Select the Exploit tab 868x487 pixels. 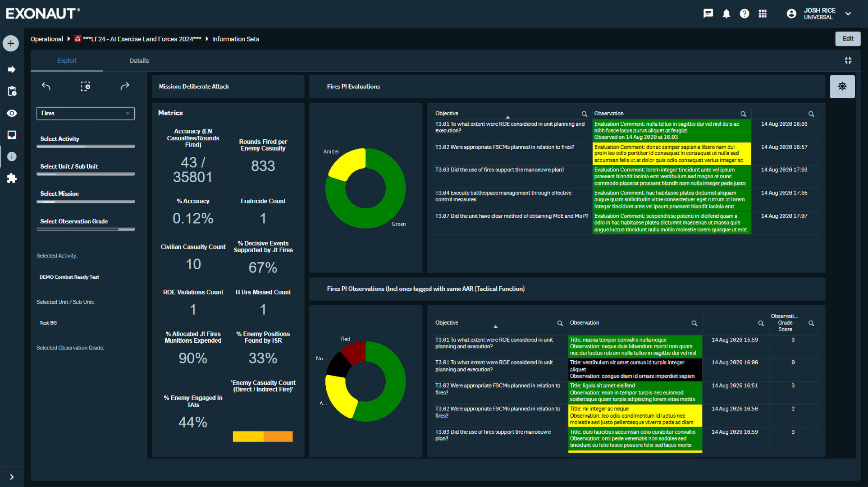coord(67,60)
